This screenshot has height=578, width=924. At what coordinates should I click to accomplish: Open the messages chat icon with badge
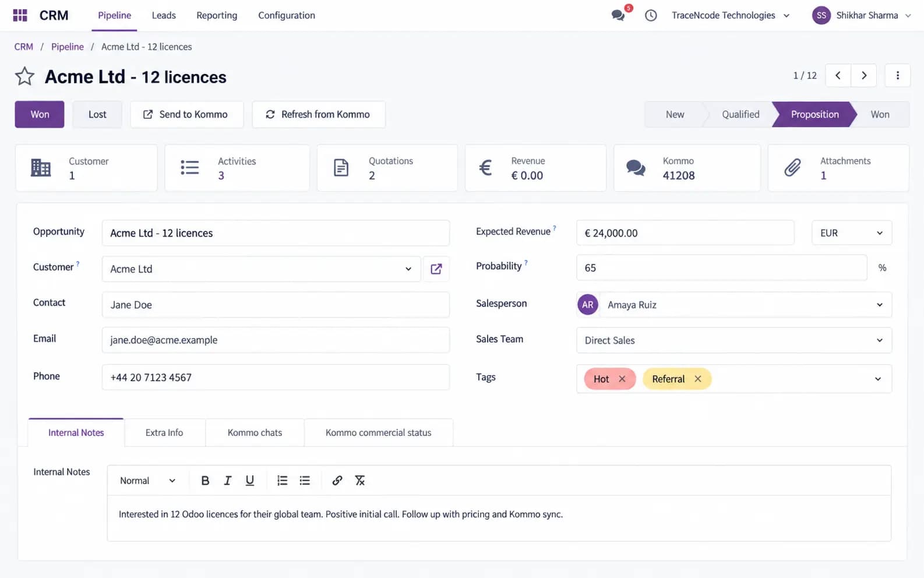coord(619,15)
